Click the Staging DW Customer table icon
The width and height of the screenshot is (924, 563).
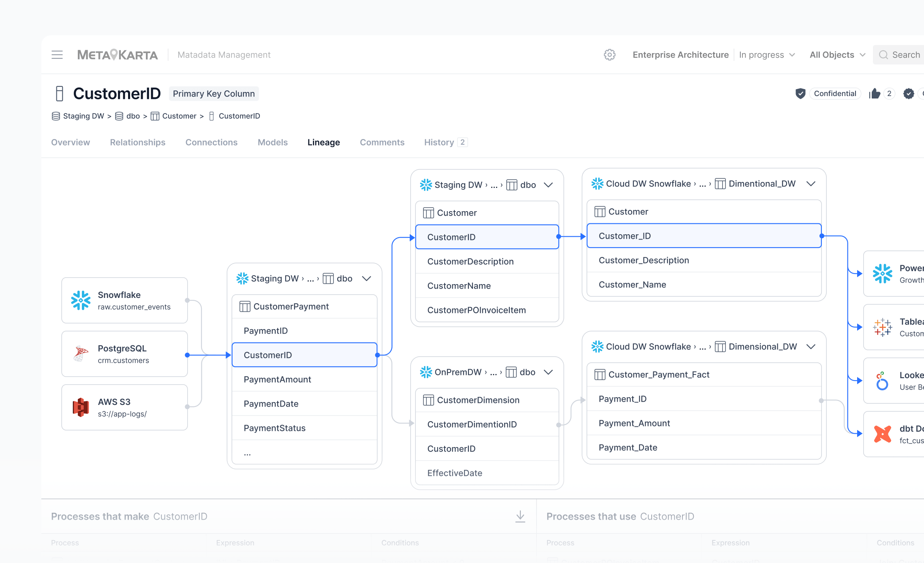[428, 213]
